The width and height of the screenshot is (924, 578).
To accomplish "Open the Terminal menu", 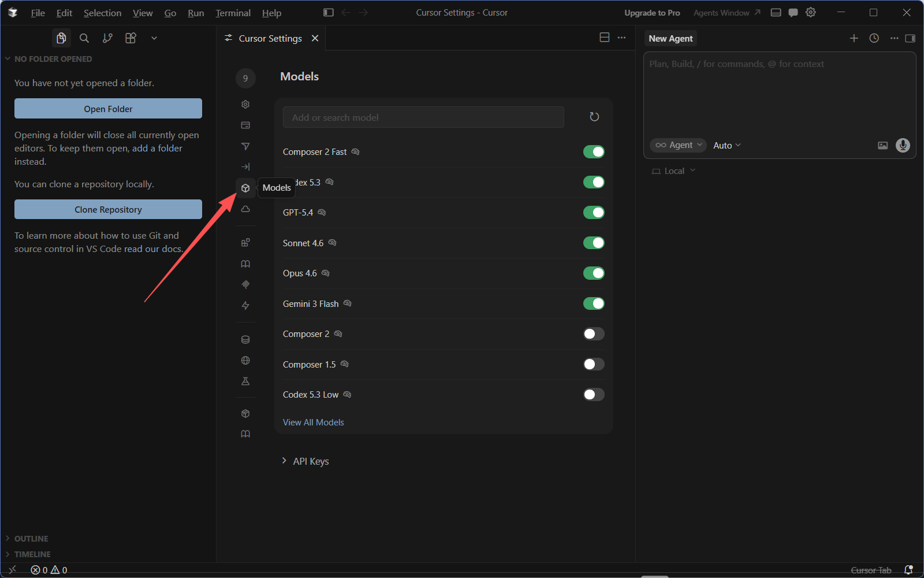I will pyautogui.click(x=233, y=13).
